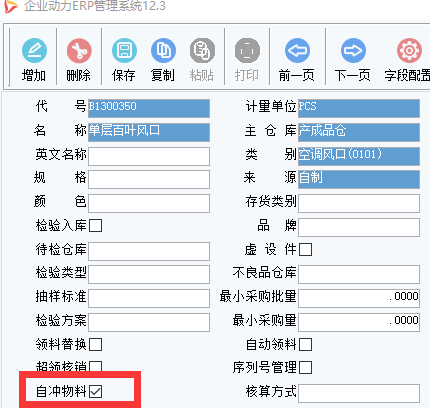Click the 打印 (Print) toolbar icon
Viewport: 430px width, 408px height.
point(247,51)
